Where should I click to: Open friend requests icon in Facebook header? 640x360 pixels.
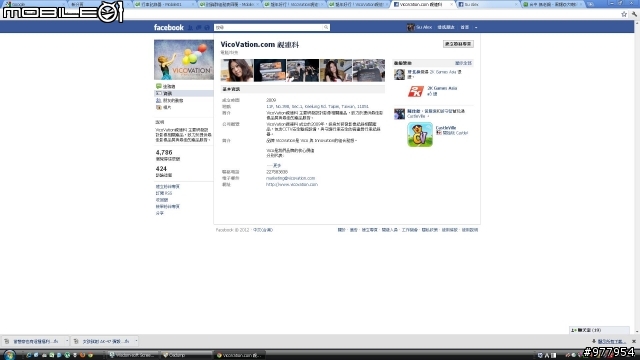(190, 27)
